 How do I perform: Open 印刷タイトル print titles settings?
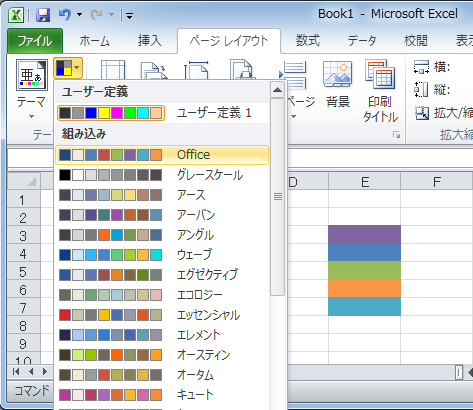380,91
